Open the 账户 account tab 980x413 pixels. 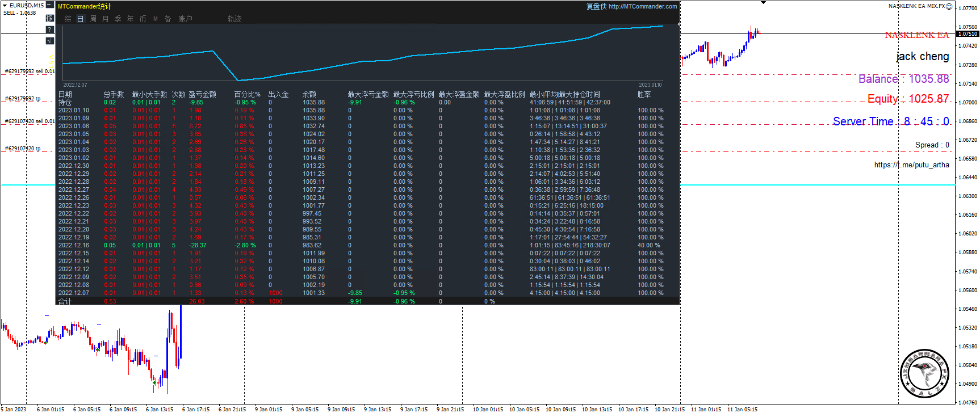tap(185, 19)
